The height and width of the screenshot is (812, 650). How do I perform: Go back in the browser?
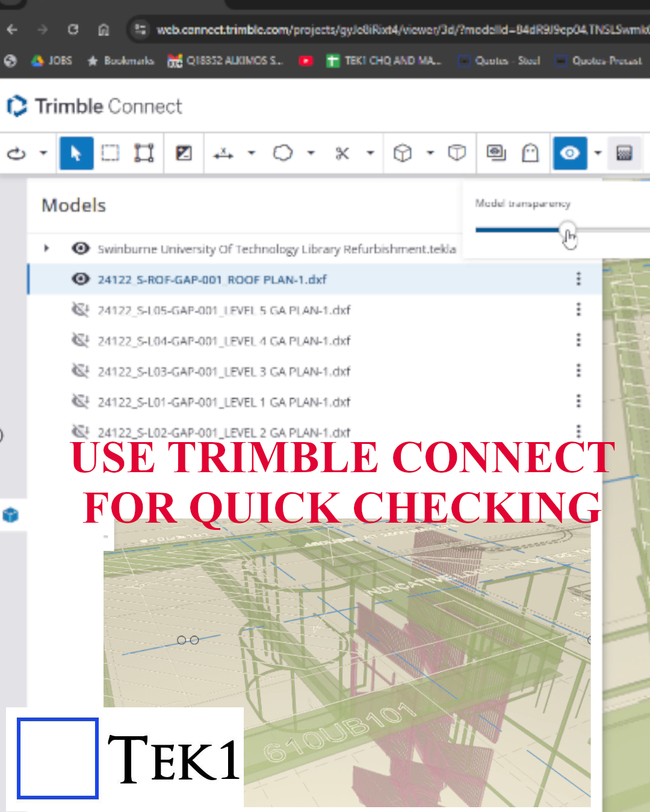13,29
